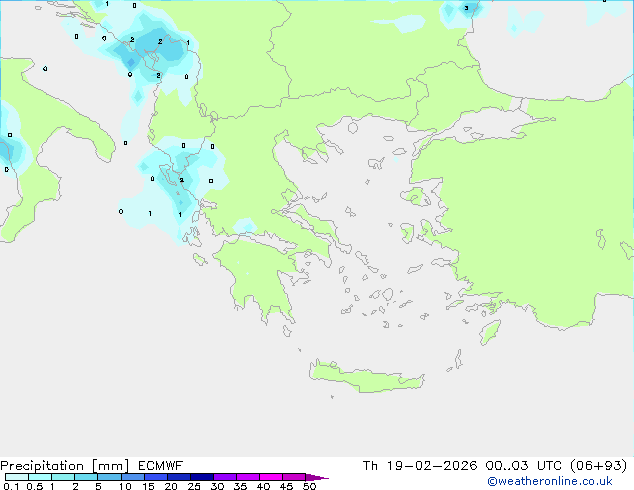Screen dimensions: 634x490
Task: Pick the legend swatch between 30 and 35
Action: [x=224, y=477]
